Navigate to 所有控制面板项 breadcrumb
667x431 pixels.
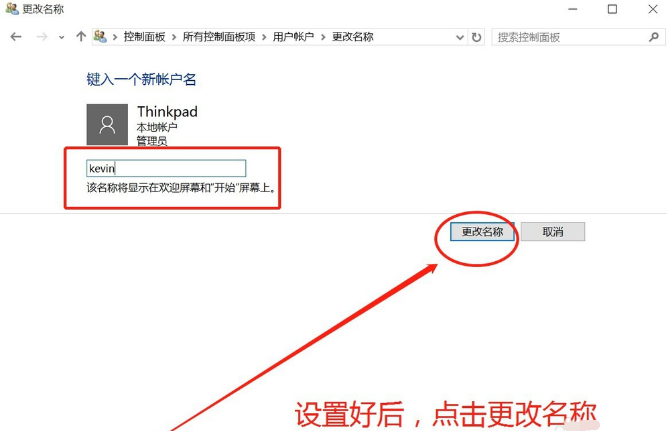coord(221,37)
